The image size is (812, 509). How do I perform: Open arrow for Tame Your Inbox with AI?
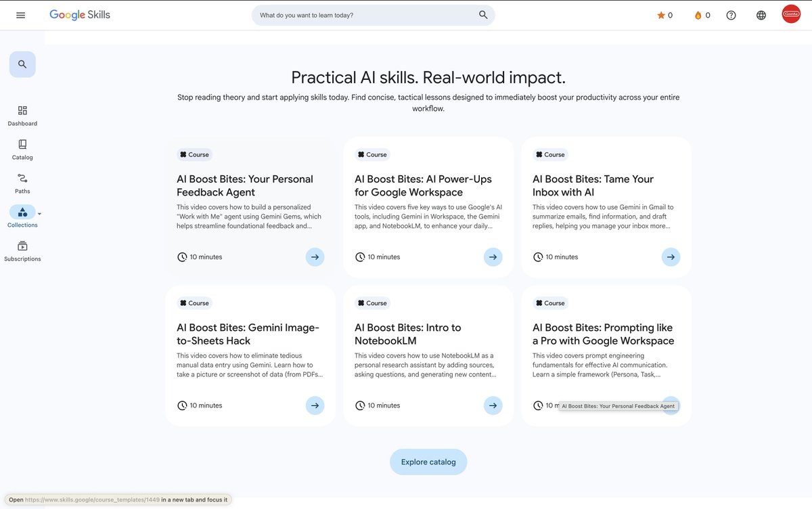pos(671,257)
